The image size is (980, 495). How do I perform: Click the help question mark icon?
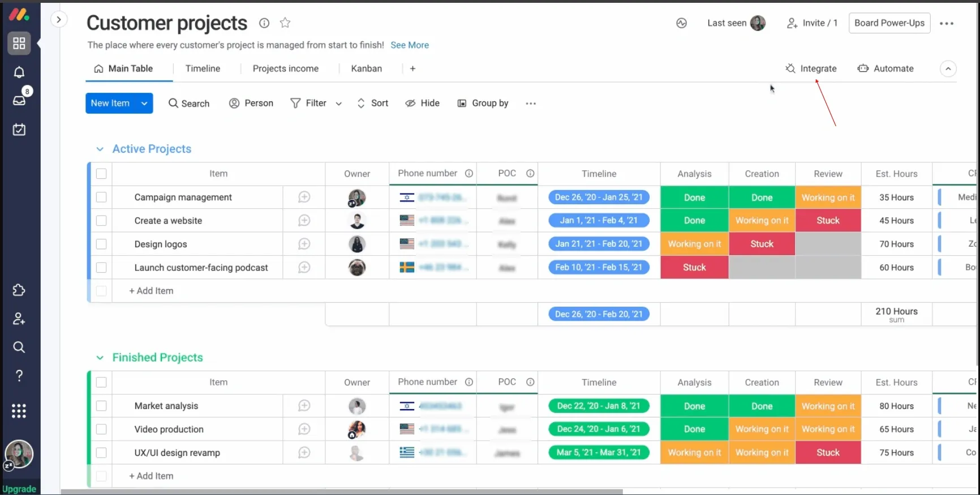19,376
